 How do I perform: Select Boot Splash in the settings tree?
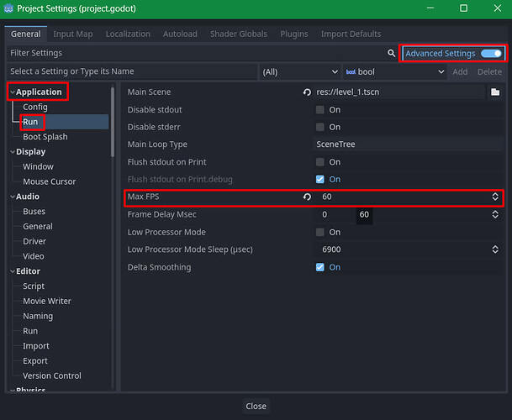pyautogui.click(x=45, y=137)
